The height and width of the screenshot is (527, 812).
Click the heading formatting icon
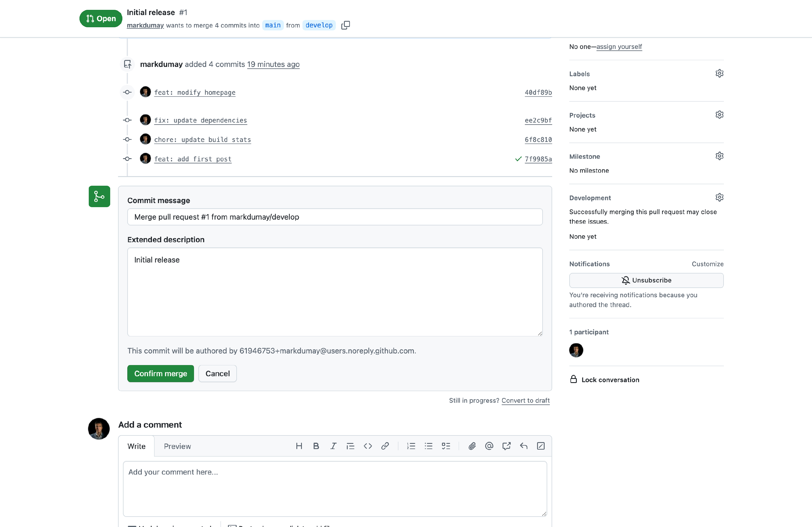coord(299,446)
